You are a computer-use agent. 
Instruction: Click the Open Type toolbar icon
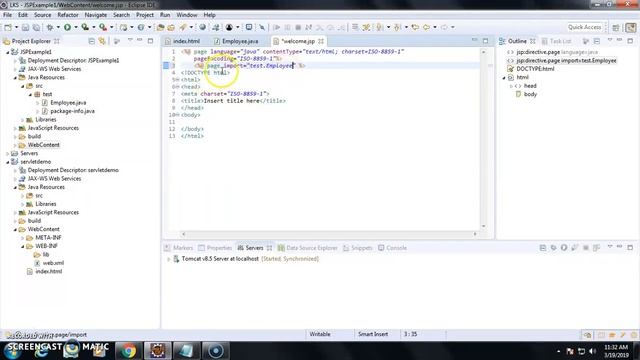[160, 27]
